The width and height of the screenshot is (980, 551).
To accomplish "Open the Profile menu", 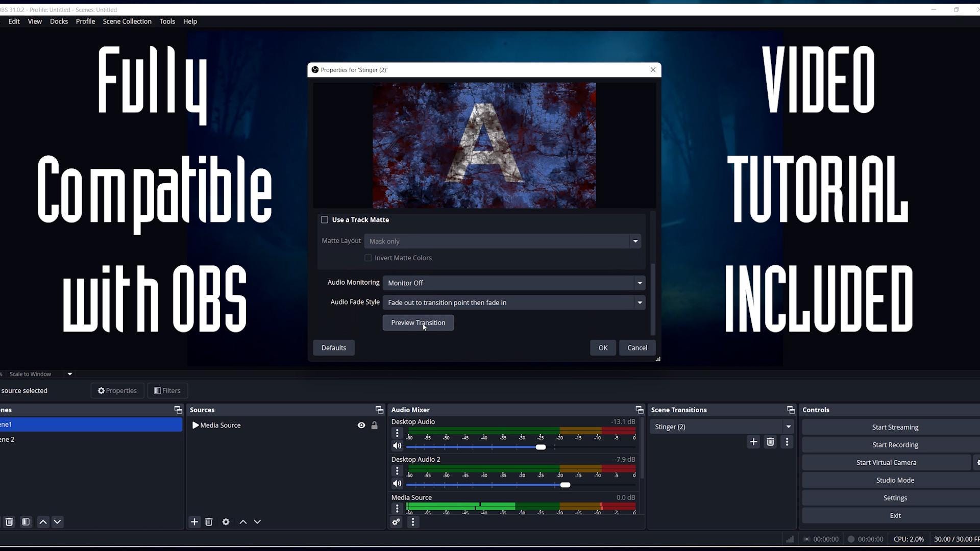I will coord(85,21).
